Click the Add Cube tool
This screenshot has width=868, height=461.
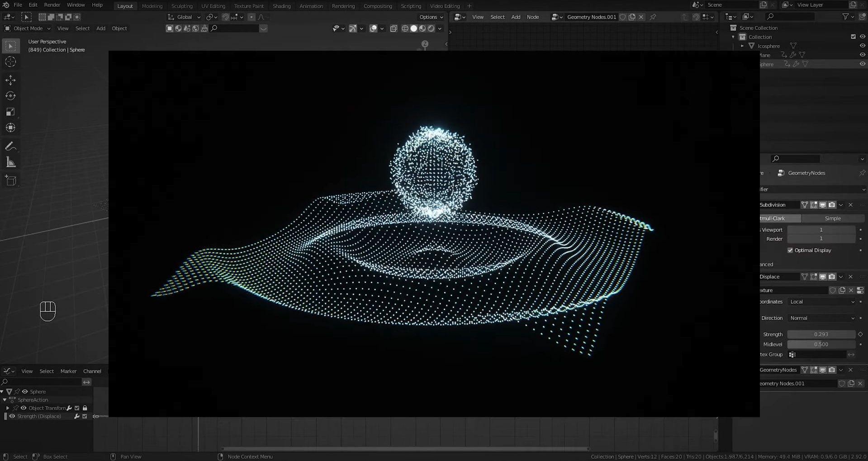[x=10, y=181]
